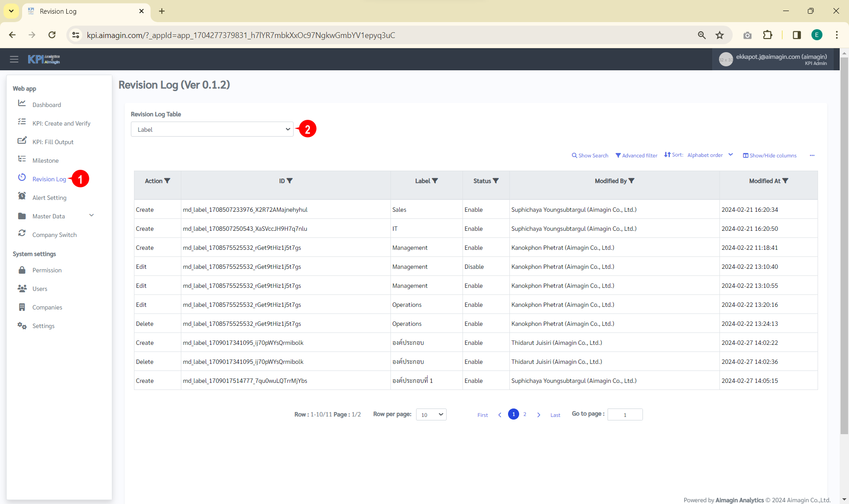The image size is (849, 504).
Task: Click the hamburger menu icon
Action: 14,59
